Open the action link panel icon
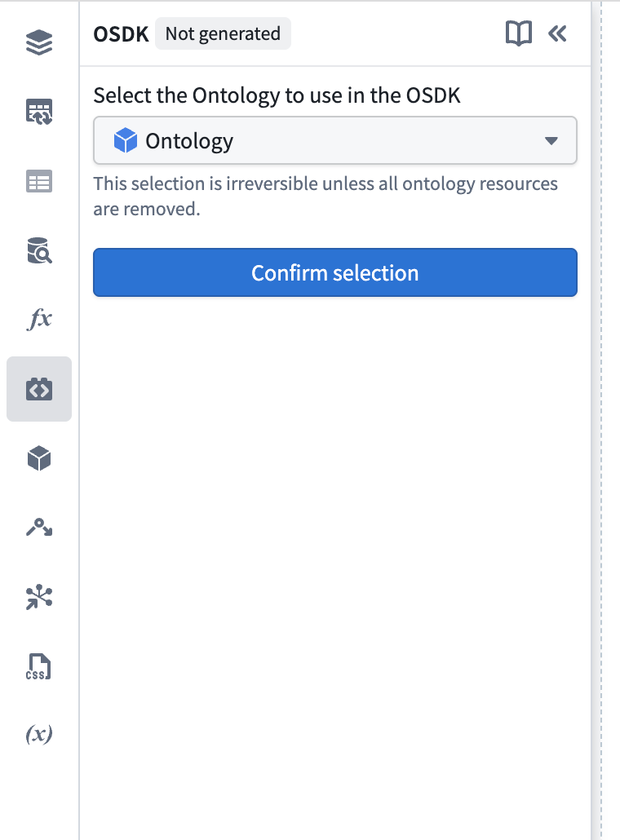This screenshot has width=620, height=840. [38, 528]
